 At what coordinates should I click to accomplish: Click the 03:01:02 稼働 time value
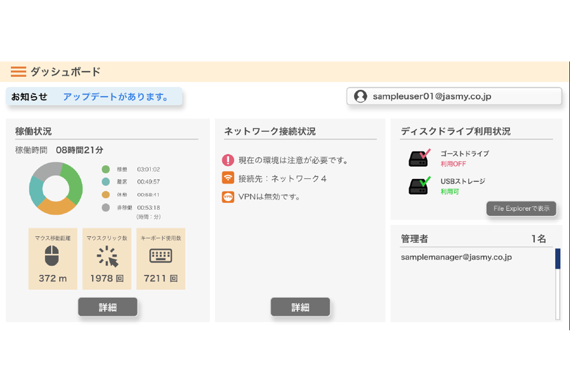click(x=148, y=169)
